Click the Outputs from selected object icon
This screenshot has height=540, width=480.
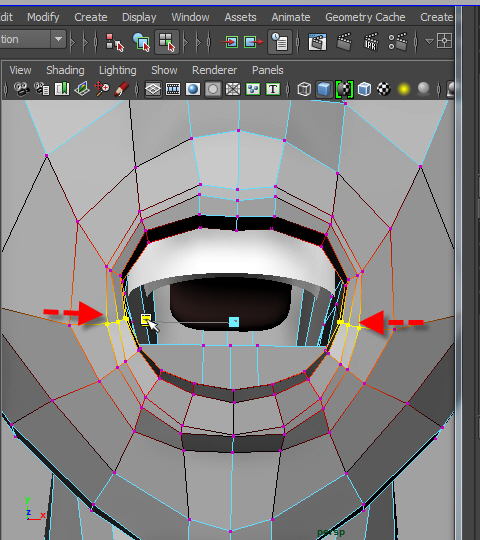(253, 42)
